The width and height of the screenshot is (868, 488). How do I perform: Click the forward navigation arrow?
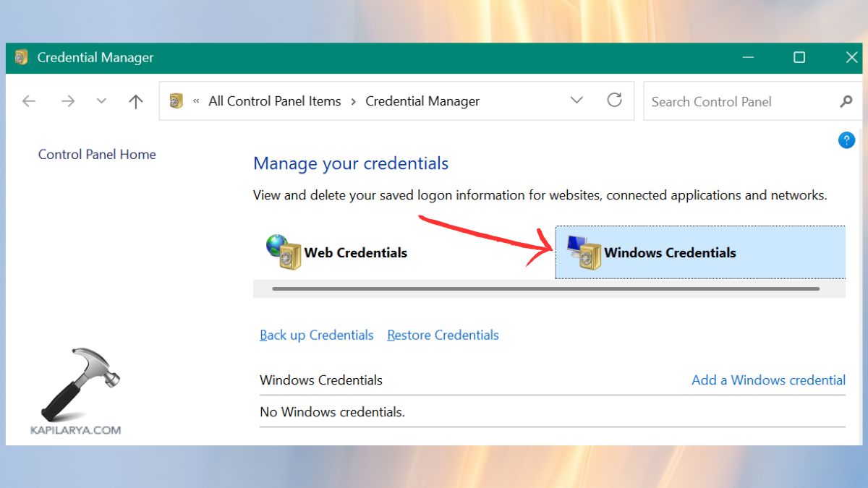click(x=67, y=101)
